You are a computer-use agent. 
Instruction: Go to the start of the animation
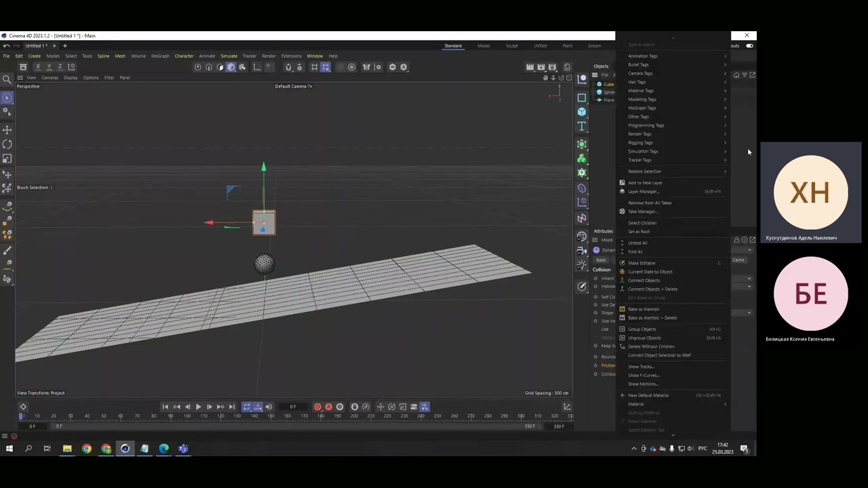(165, 407)
